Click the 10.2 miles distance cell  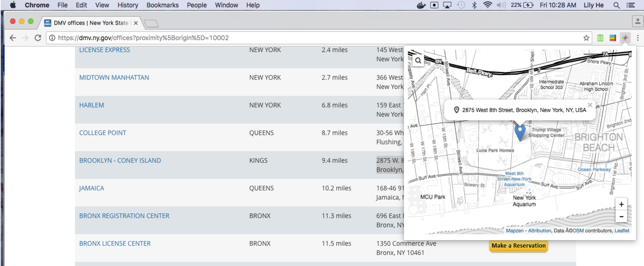point(336,188)
